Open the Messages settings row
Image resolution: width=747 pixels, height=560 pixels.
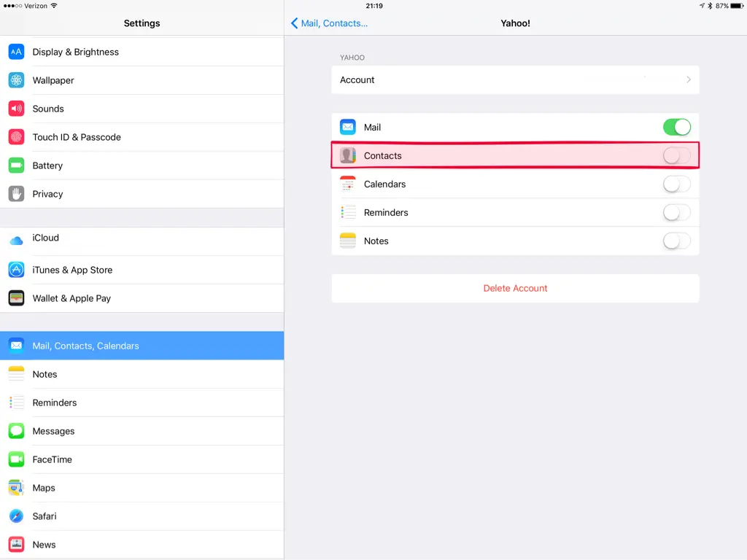tap(142, 431)
